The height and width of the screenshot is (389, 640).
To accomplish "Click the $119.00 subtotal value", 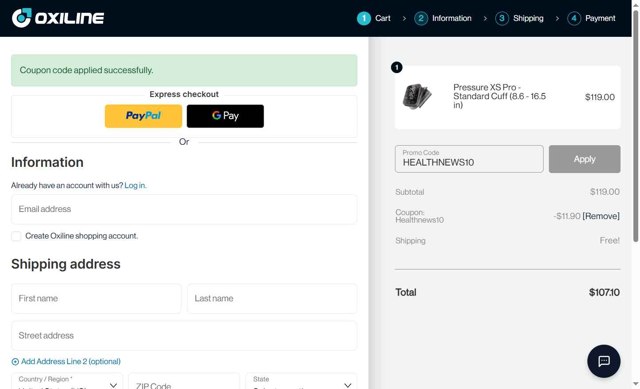I will pyautogui.click(x=604, y=192).
